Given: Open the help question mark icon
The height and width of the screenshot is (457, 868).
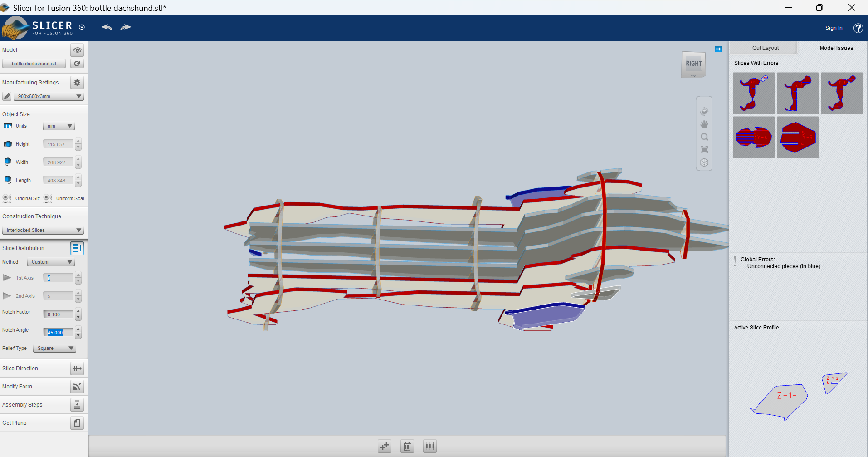Looking at the screenshot, I should click(858, 28).
